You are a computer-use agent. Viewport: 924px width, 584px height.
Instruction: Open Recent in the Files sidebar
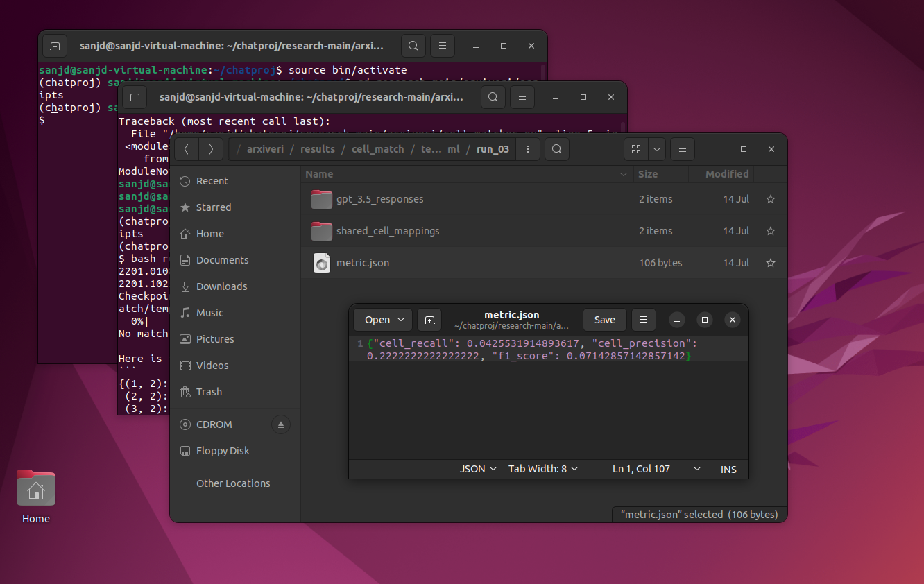click(235, 181)
